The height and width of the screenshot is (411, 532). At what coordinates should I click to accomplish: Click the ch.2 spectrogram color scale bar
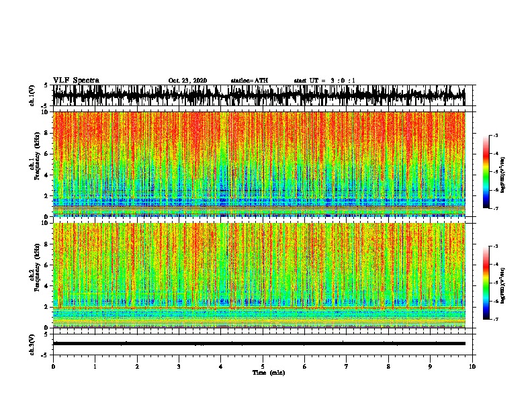click(x=486, y=283)
